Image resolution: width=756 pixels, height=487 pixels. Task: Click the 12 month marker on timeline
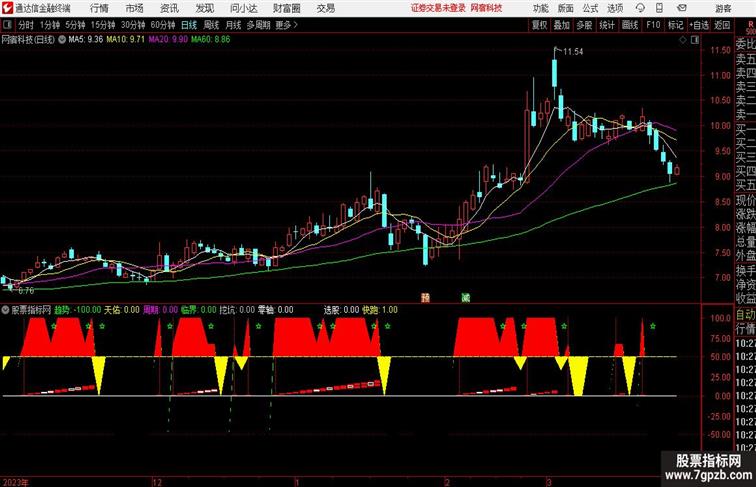(157, 482)
